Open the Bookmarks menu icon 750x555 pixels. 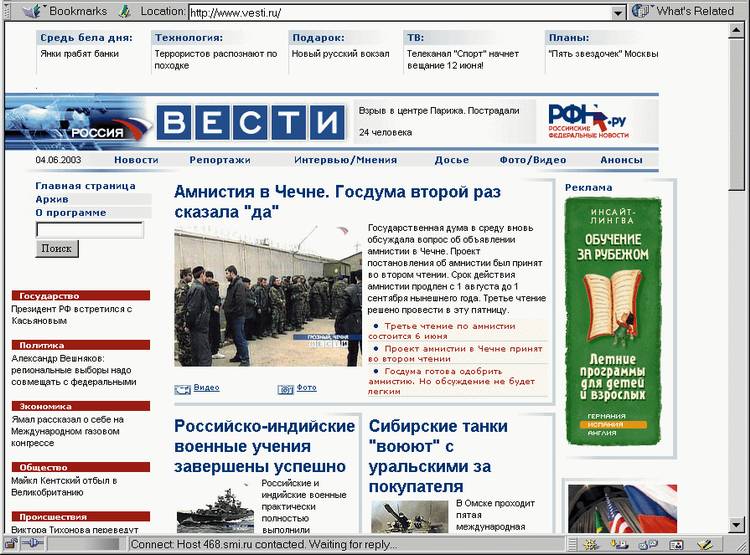pos(32,11)
